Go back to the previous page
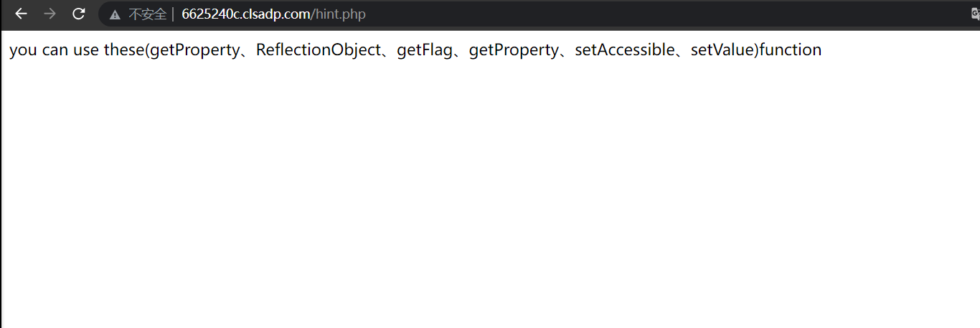This screenshot has width=980, height=328. click(x=21, y=14)
